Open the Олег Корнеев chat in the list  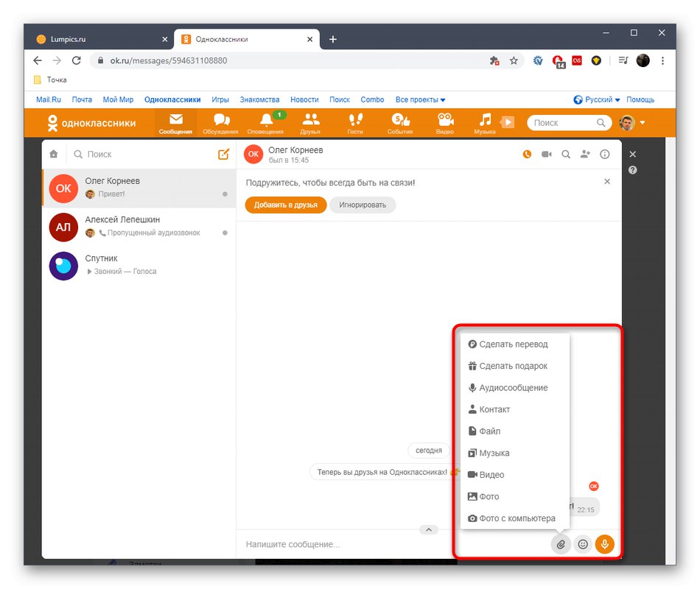point(139,188)
